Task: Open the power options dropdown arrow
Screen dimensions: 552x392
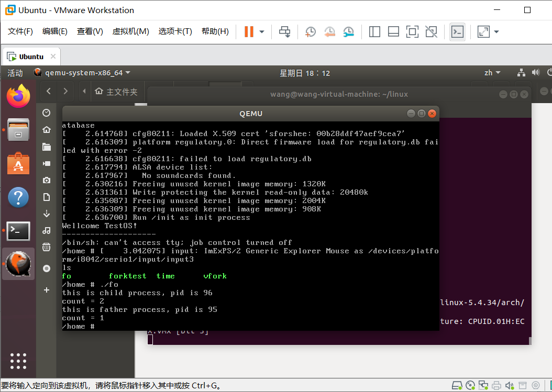Action: pyautogui.click(x=262, y=32)
